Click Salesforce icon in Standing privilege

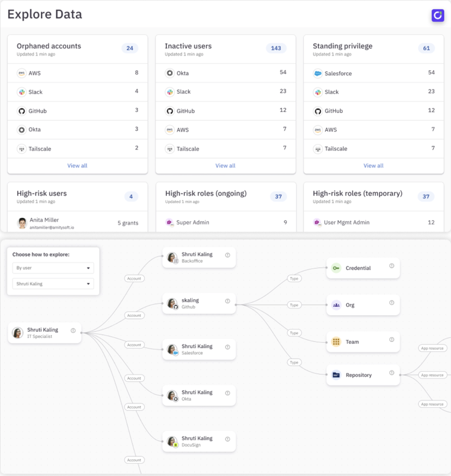pyautogui.click(x=318, y=73)
